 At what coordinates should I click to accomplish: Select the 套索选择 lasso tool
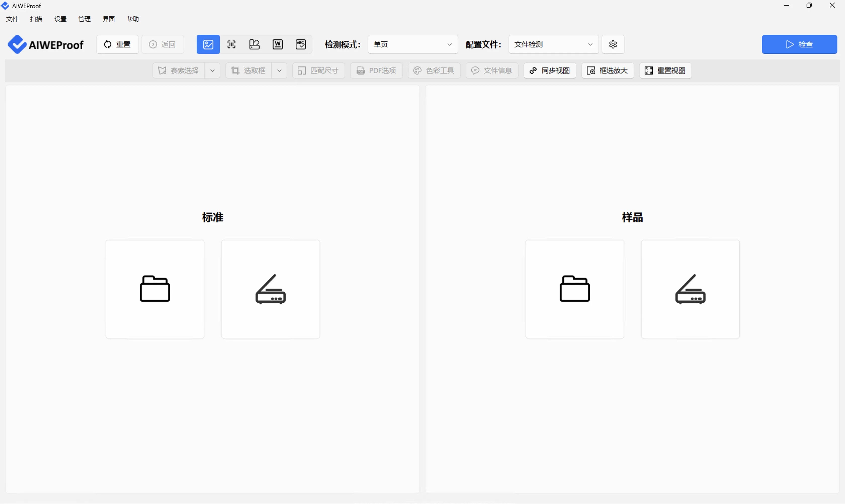[x=179, y=70]
